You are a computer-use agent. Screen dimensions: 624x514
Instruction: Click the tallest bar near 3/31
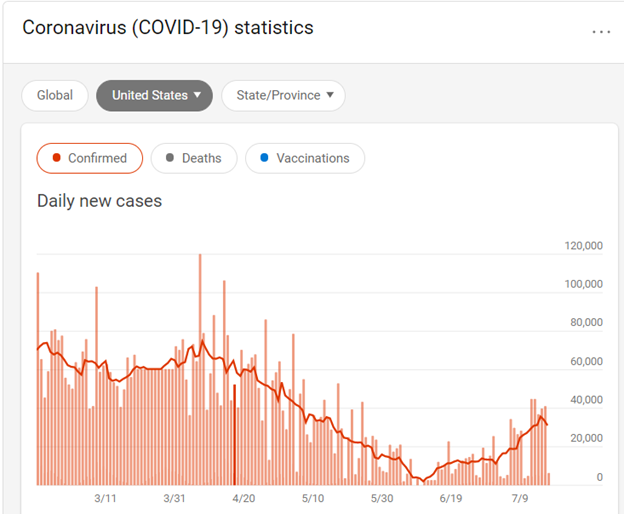[200, 370]
